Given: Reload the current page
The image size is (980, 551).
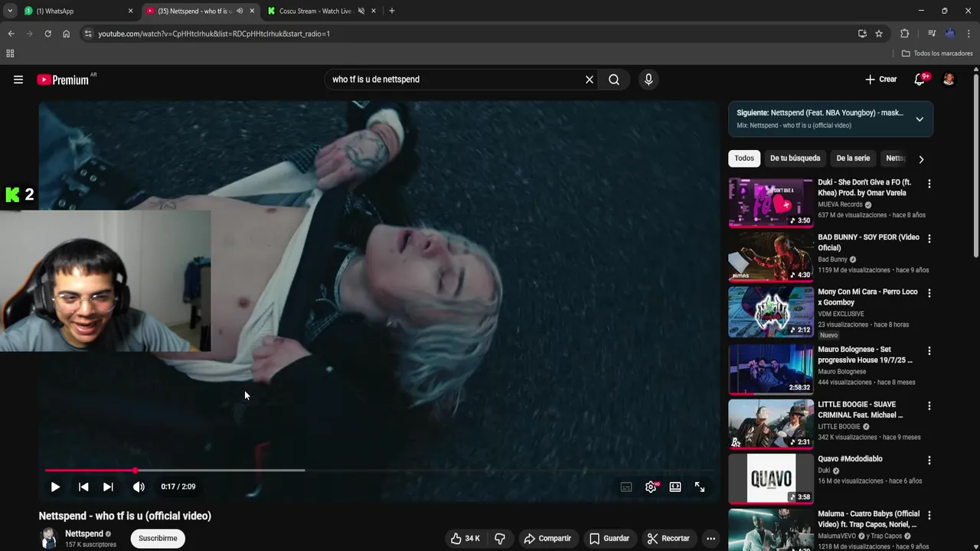Looking at the screenshot, I should click(47, 34).
